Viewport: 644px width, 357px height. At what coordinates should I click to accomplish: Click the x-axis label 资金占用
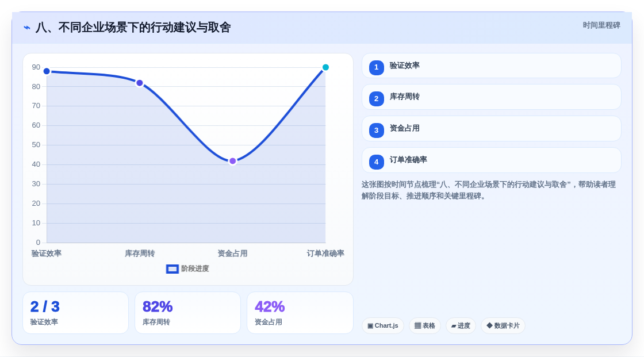click(x=232, y=254)
